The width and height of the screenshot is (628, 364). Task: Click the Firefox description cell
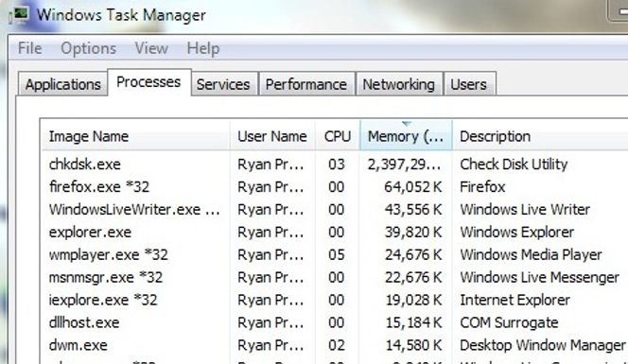[x=482, y=187]
